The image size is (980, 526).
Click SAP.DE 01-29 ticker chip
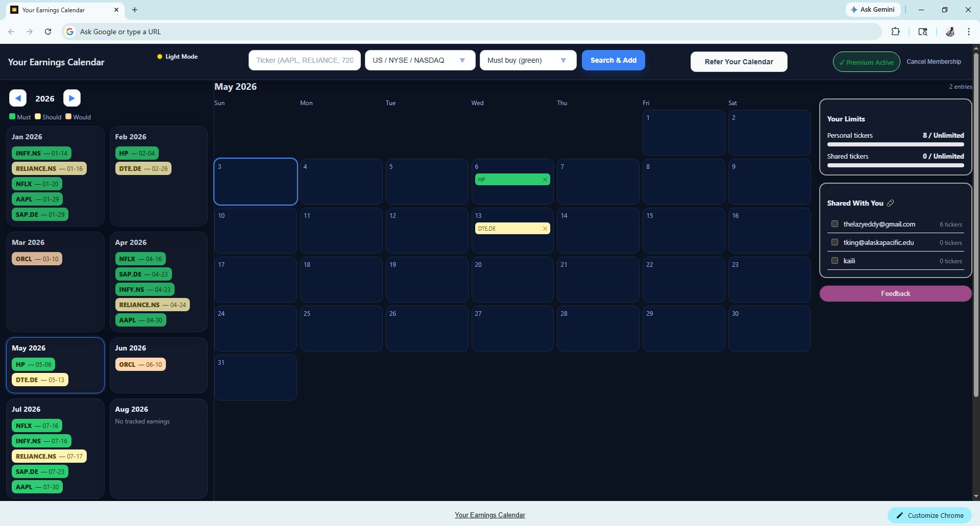click(40, 214)
